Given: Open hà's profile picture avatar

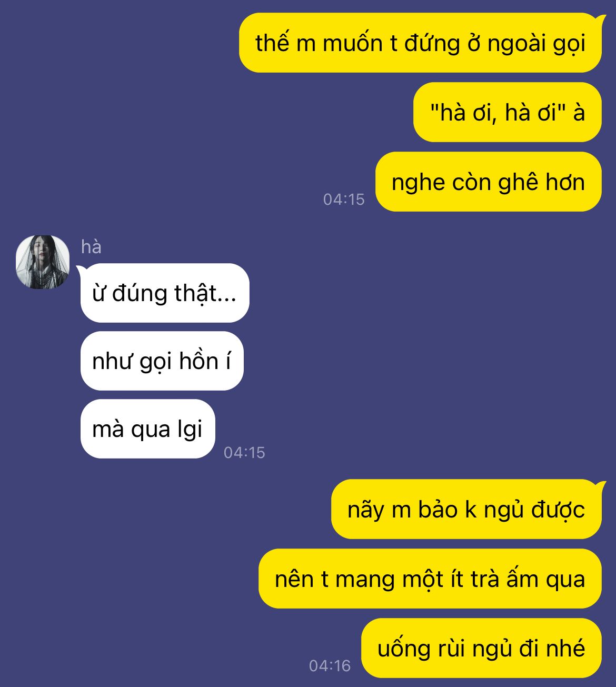Looking at the screenshot, I should 43,262.
